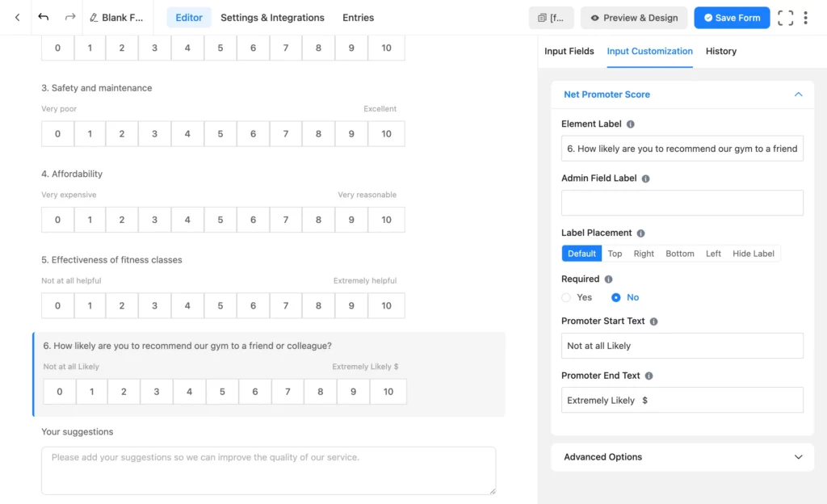This screenshot has width=827, height=504.
Task: Click info icon beside Promoter Start Text
Action: [653, 321]
